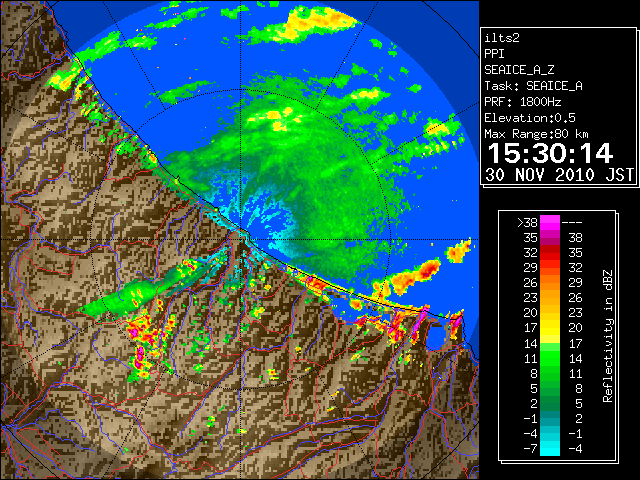Click the '-4' right-side legend value

coord(575,449)
